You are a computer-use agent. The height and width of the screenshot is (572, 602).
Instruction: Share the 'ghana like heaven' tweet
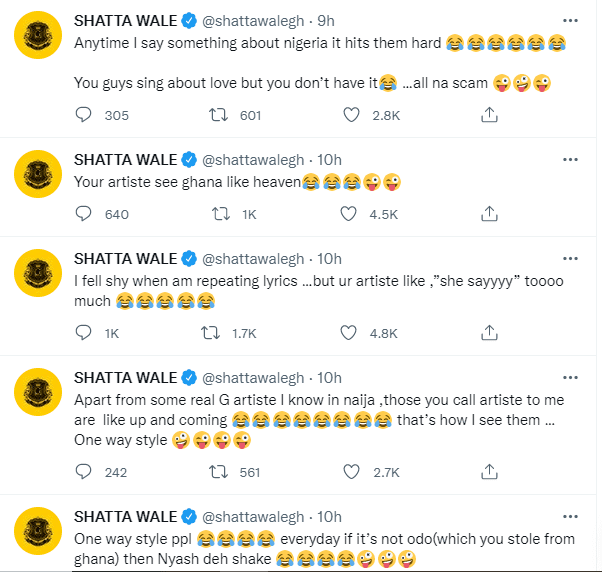pyautogui.click(x=489, y=213)
